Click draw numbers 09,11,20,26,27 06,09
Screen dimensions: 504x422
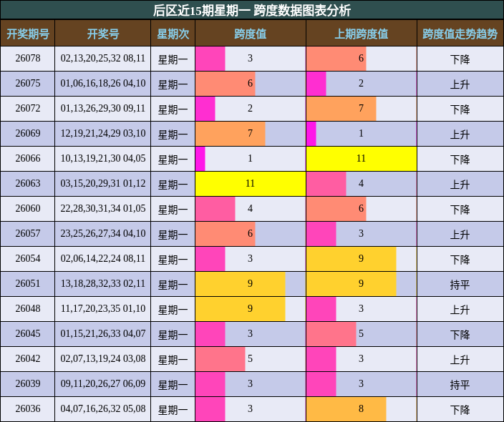click(x=103, y=384)
